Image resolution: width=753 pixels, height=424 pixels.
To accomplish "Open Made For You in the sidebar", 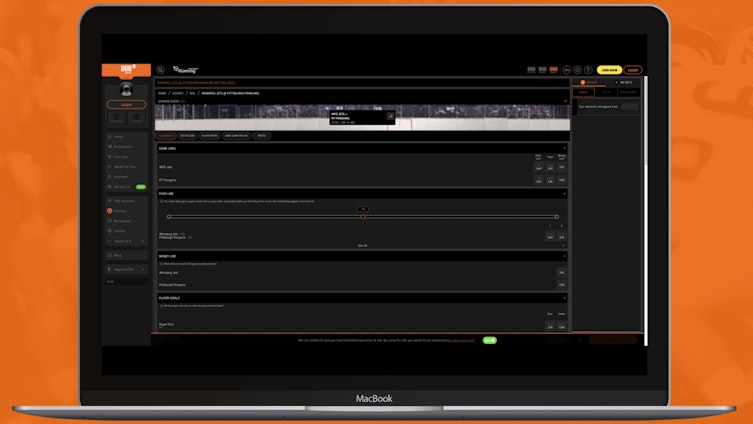I will (124, 167).
